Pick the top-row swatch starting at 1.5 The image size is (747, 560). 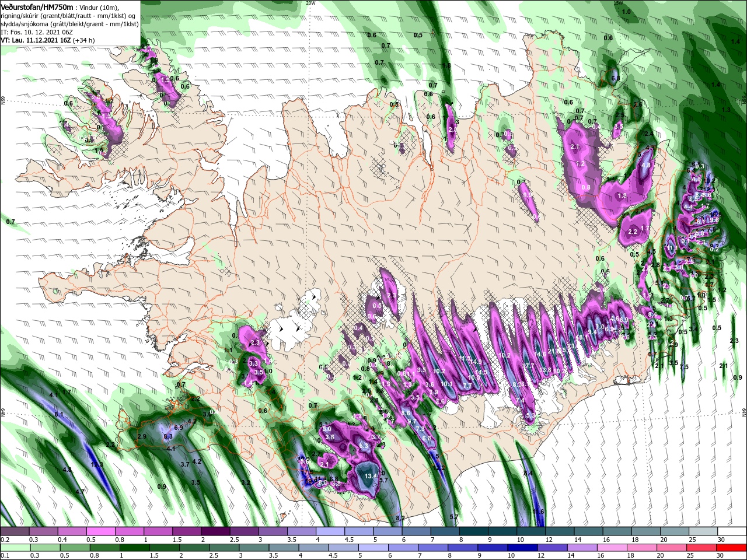coord(187,531)
